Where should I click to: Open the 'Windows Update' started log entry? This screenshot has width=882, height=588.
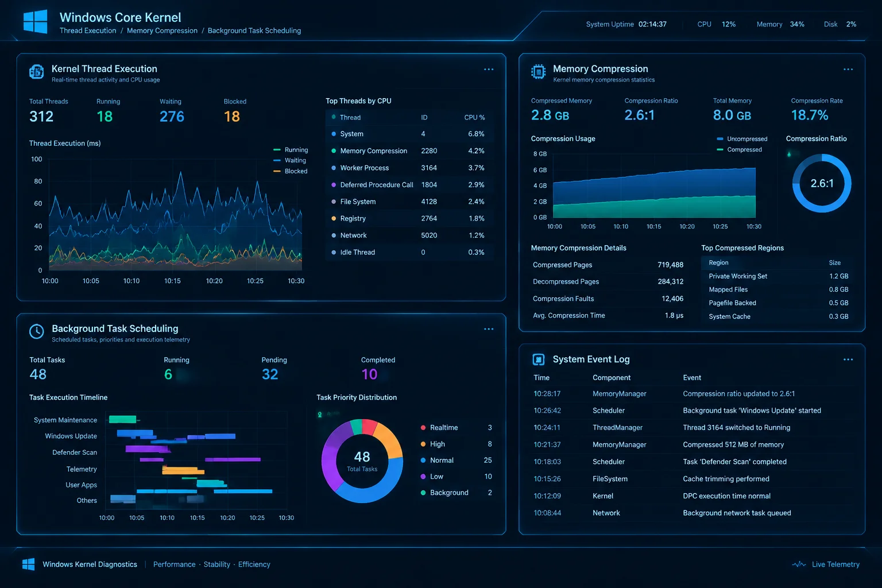point(692,411)
